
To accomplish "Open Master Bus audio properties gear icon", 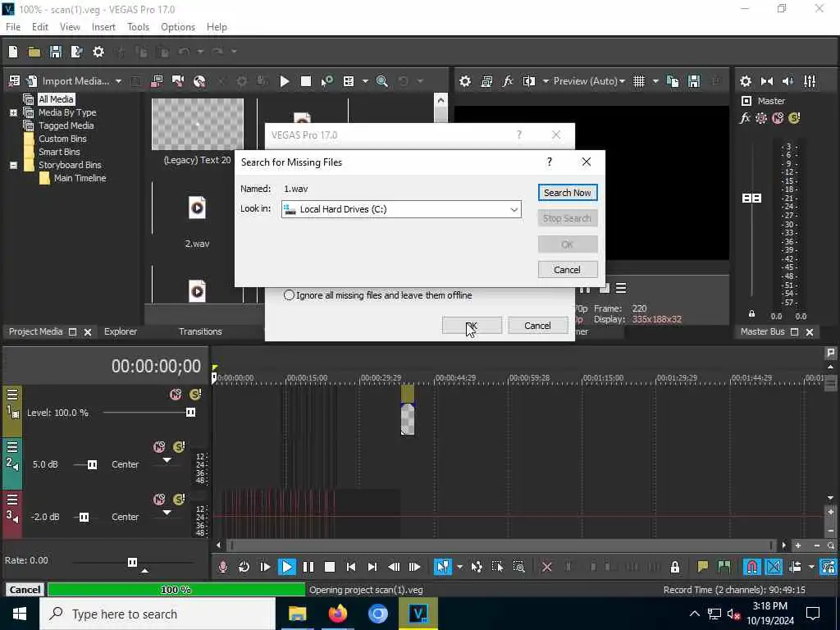I will (x=745, y=81).
